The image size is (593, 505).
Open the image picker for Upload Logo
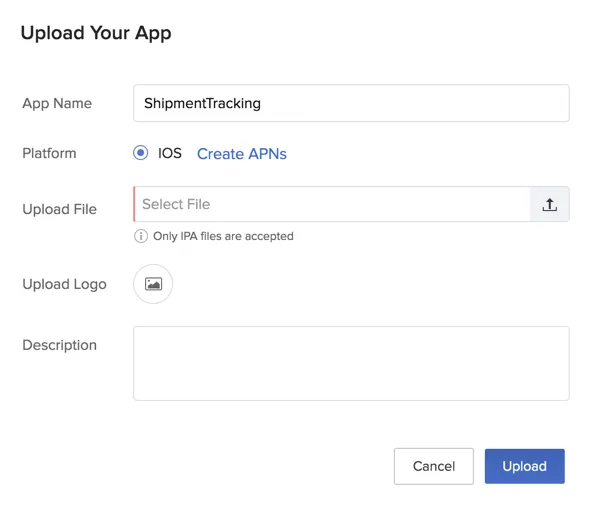click(153, 284)
